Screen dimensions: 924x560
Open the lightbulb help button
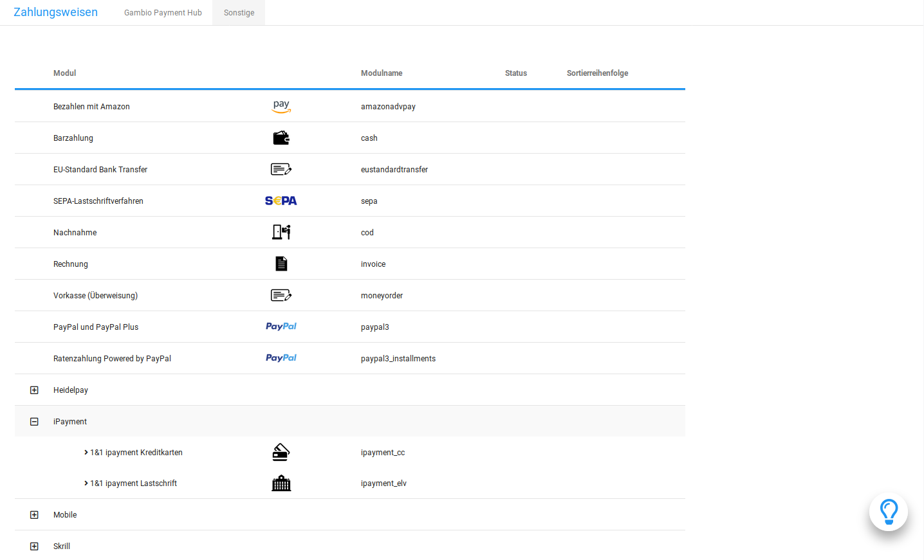(888, 512)
